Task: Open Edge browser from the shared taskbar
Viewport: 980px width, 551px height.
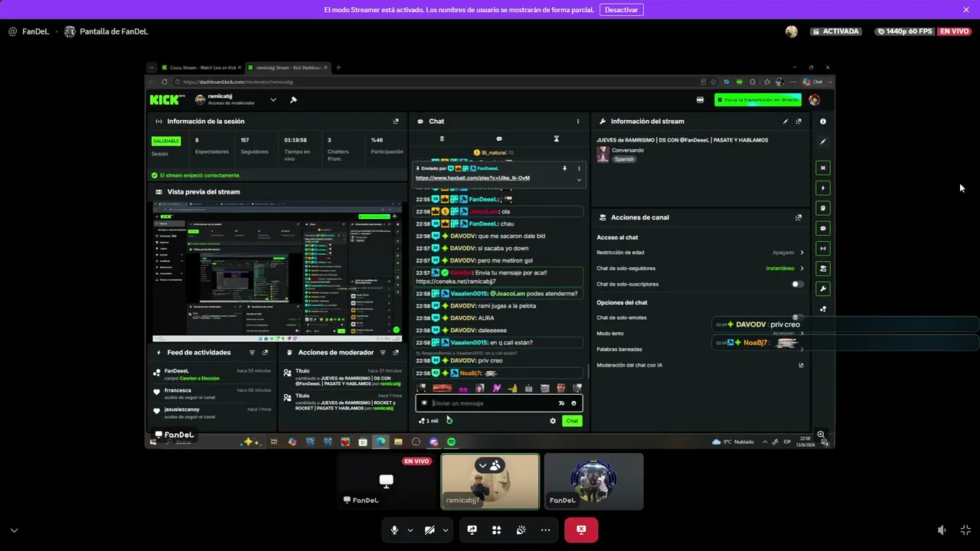Action: tap(381, 442)
